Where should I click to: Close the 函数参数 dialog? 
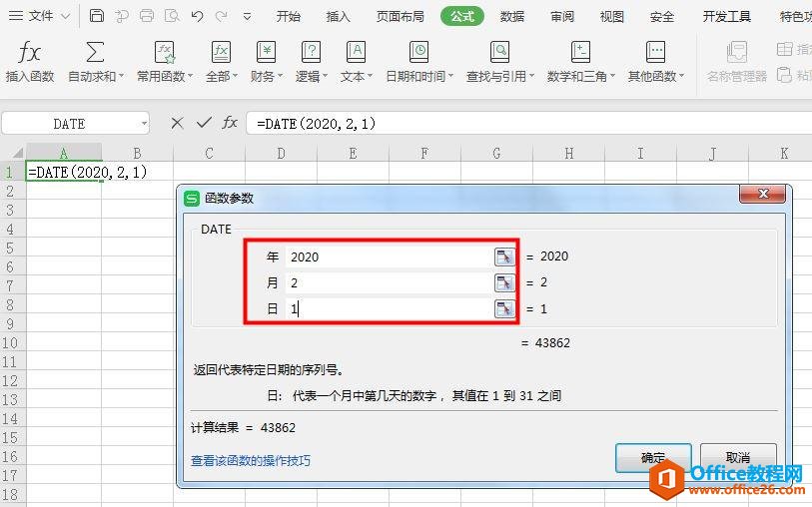[762, 194]
